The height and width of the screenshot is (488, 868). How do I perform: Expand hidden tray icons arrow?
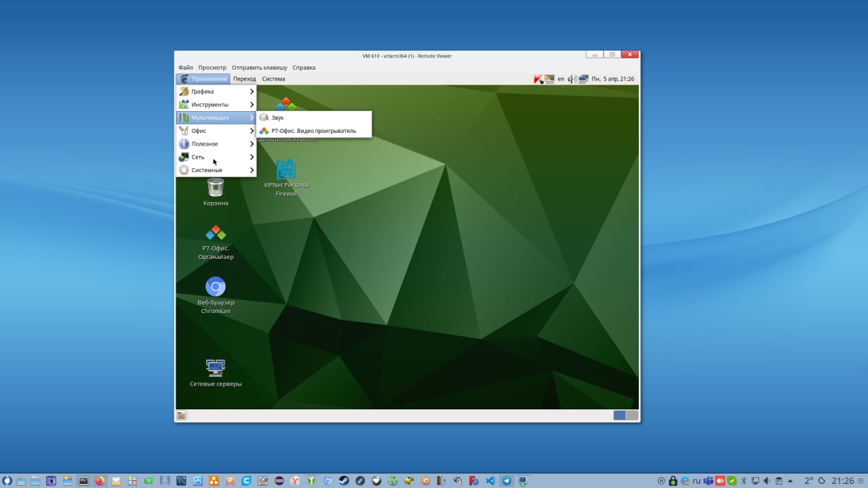tap(790, 481)
